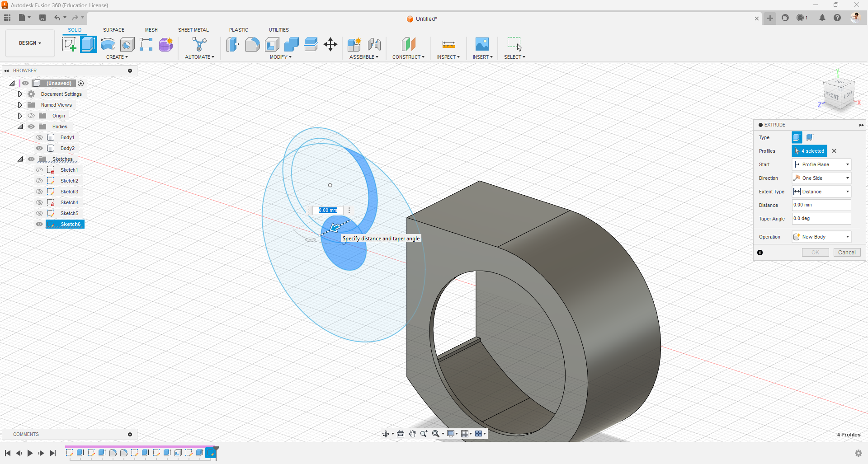This screenshot has width=868, height=464.
Task: Open the CONSTRUCT menu label
Action: [408, 57]
